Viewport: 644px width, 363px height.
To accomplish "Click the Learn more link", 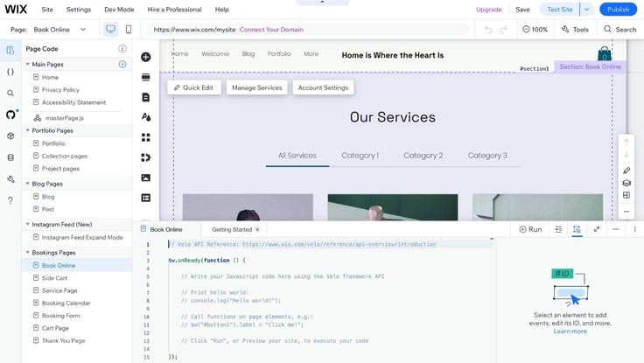I will pos(570,332).
